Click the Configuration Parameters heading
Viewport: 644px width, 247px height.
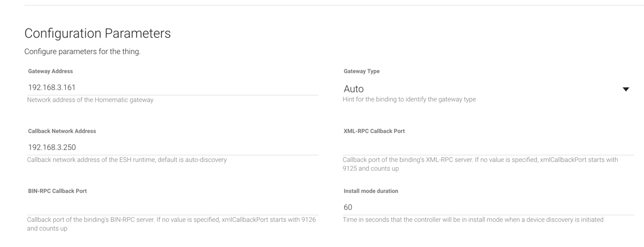point(97,33)
